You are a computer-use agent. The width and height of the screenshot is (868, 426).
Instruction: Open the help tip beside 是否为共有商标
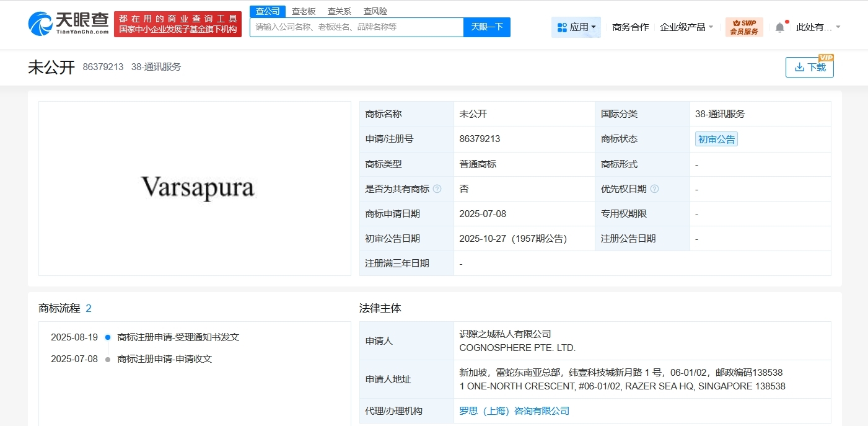(x=436, y=189)
